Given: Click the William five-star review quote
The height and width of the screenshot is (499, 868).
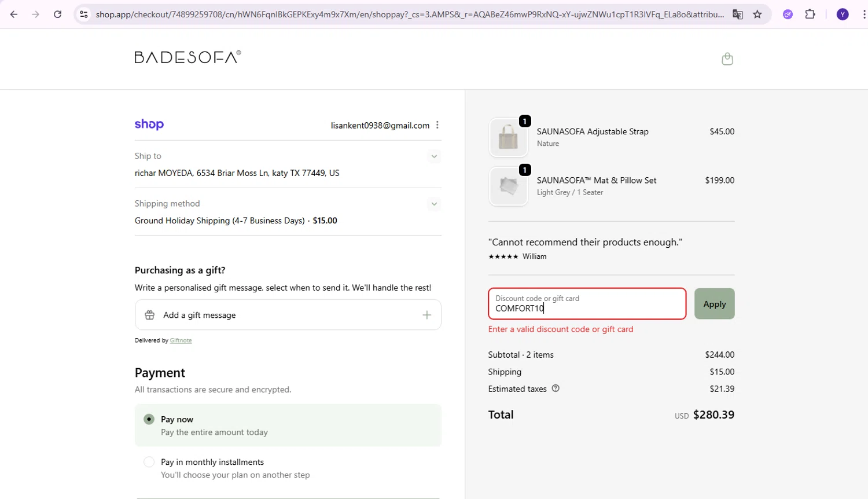Looking at the screenshot, I should tap(585, 242).
